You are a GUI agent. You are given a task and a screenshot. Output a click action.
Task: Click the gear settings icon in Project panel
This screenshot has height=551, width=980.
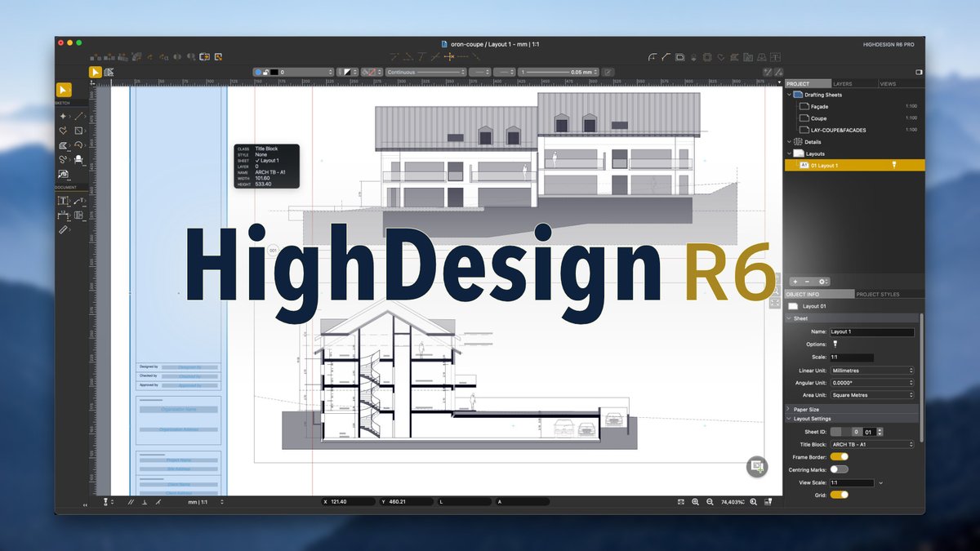823,282
